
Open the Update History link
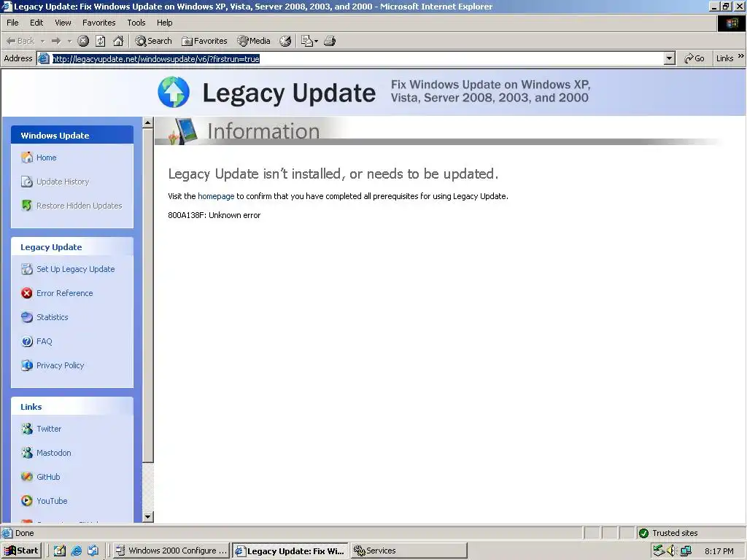tap(63, 182)
